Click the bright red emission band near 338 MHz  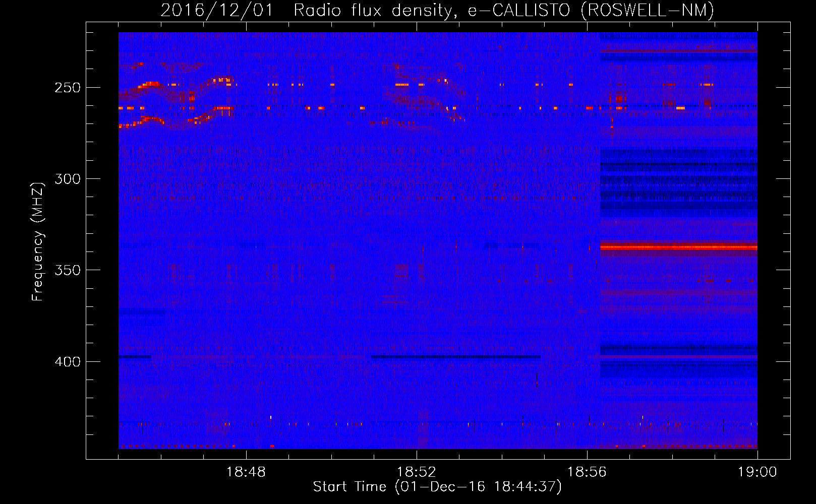tap(678, 247)
